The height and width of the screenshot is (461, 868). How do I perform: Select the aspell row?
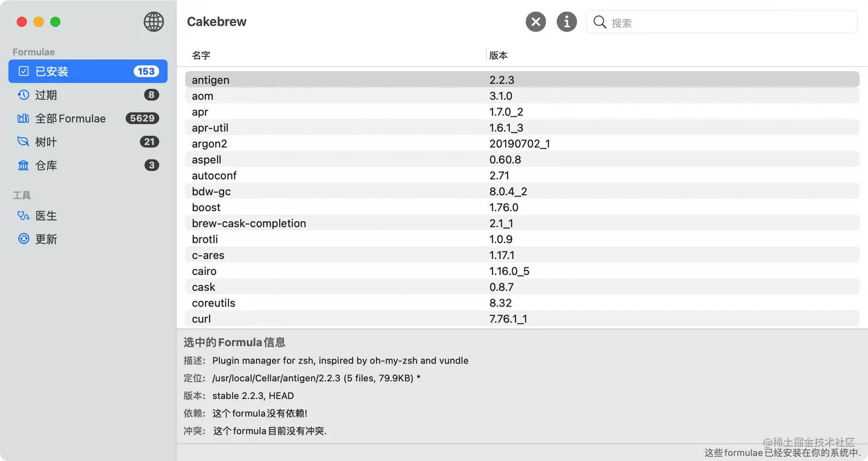click(522, 160)
